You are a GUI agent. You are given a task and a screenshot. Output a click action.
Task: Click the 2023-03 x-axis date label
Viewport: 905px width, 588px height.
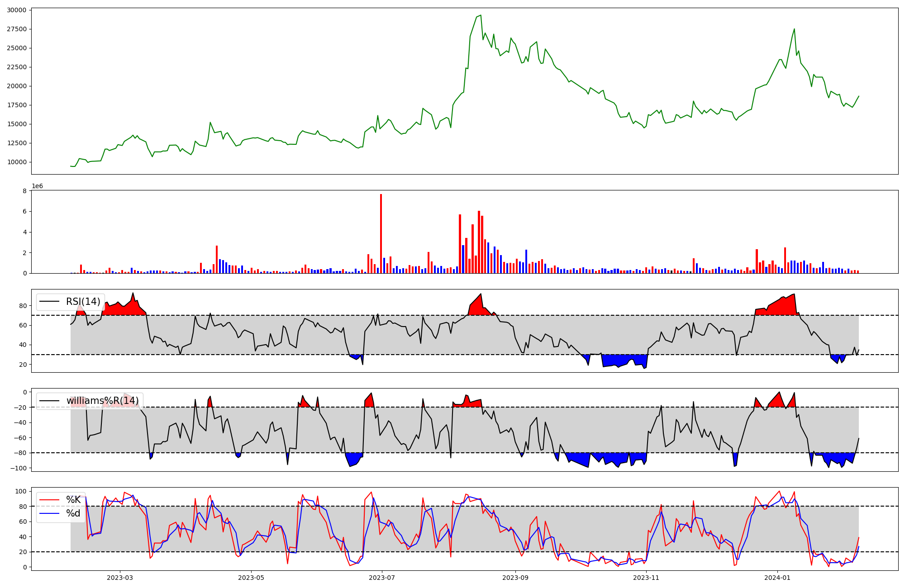pos(120,578)
